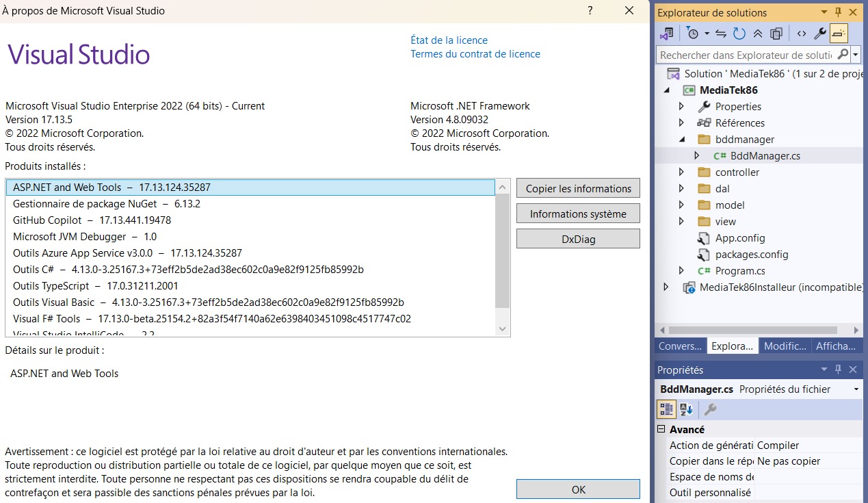
Task: Click Informations système button
Action: pyautogui.click(x=579, y=214)
